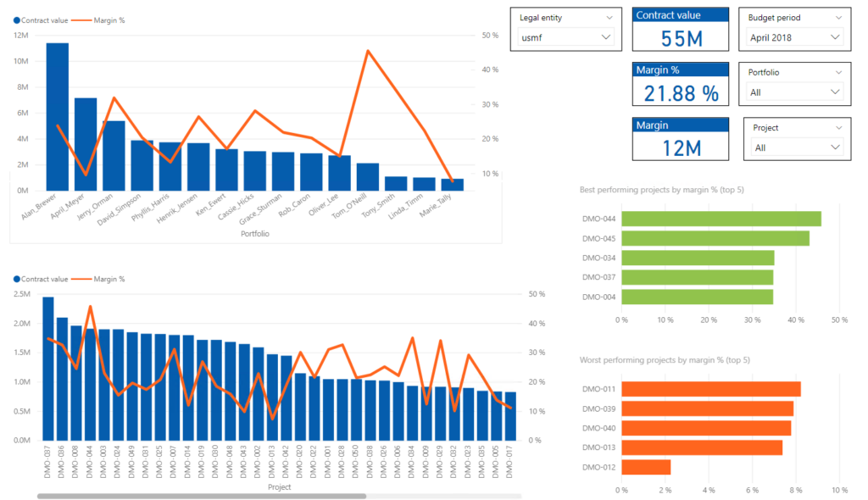Click the Margin card displaying 12M
Screen dimensions: 868x500
click(680, 138)
